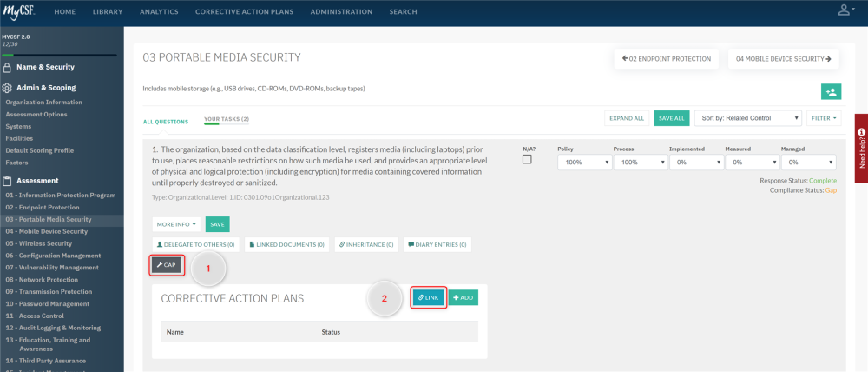The height and width of the screenshot is (372, 868).
Task: Open the Policy percentage dropdown
Action: [584, 163]
